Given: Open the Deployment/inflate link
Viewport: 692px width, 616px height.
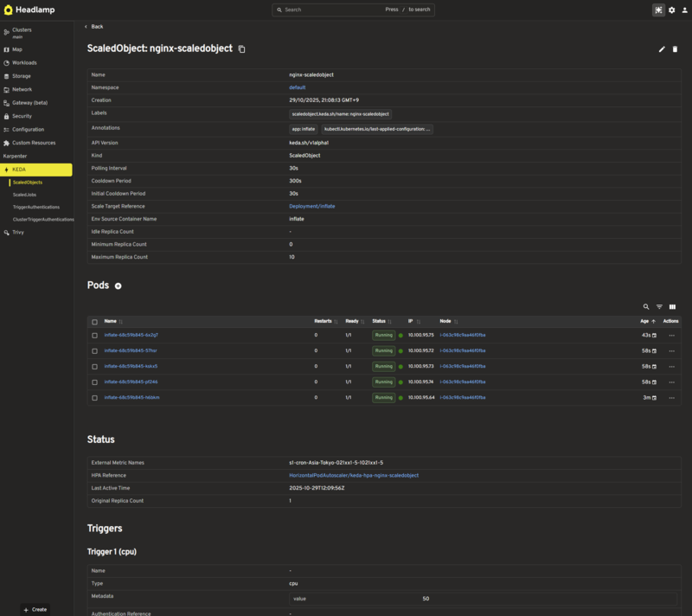Looking at the screenshot, I should click(312, 207).
